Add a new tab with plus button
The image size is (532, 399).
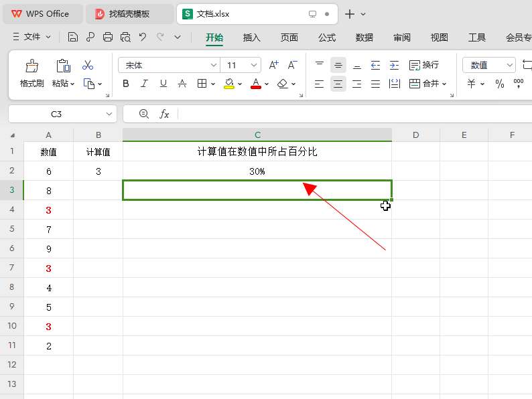pyautogui.click(x=350, y=14)
